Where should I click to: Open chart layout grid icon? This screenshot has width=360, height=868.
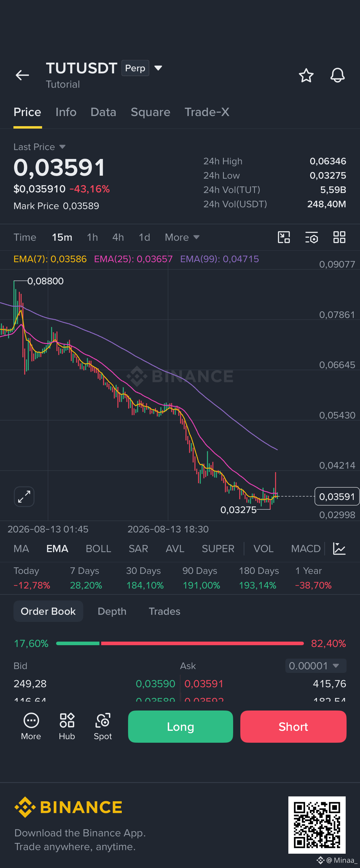click(339, 237)
